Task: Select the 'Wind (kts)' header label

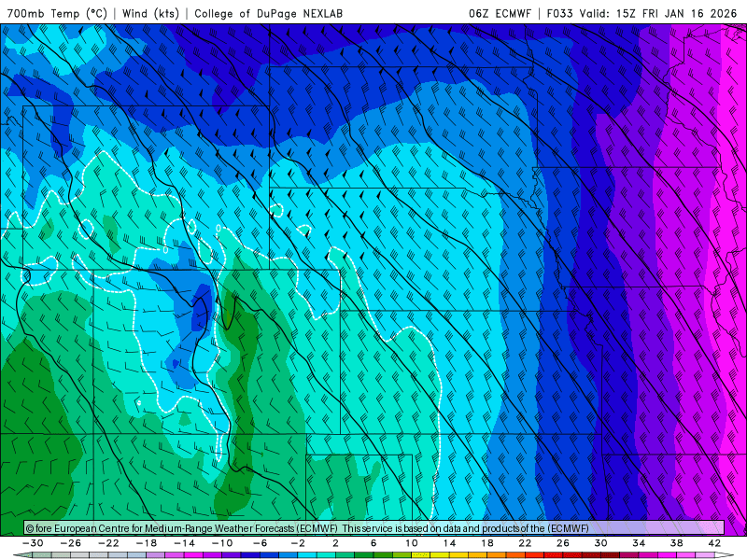Action: click(x=150, y=13)
